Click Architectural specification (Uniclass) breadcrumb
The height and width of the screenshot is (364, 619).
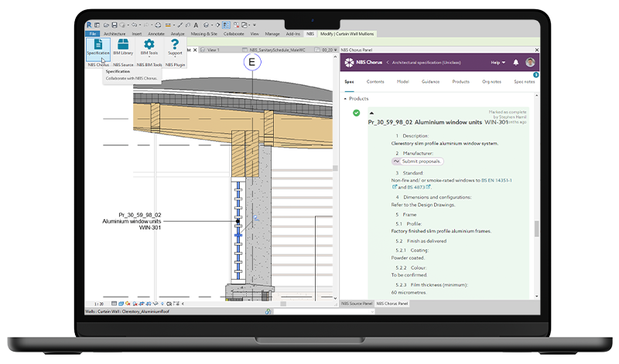click(426, 63)
